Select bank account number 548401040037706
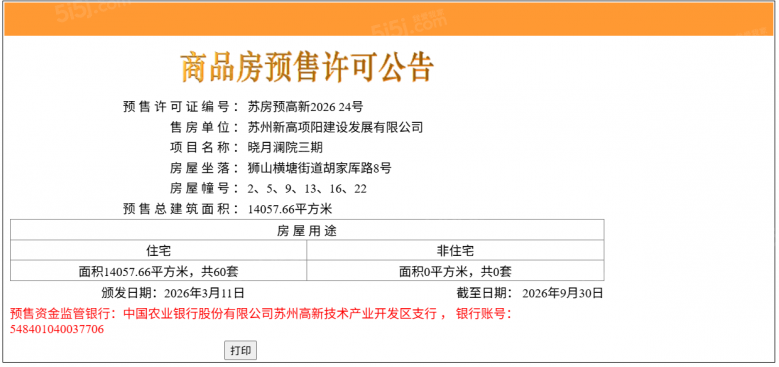779x367 pixels. point(57,329)
